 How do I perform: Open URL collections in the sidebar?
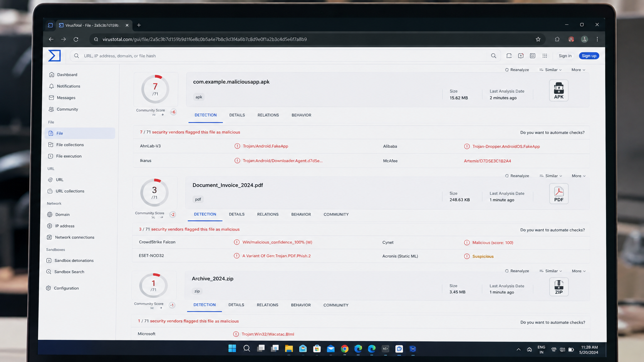(x=66, y=191)
